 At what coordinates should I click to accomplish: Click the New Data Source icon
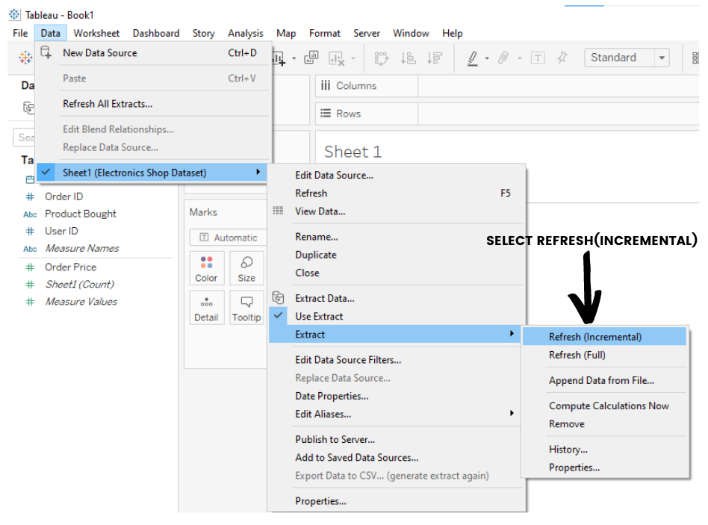coord(46,52)
